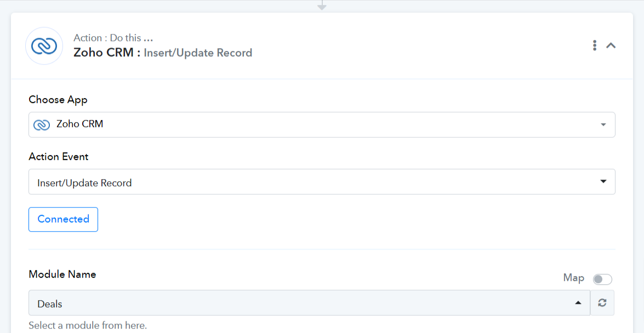Open the three-dot action options menu

tap(594, 45)
